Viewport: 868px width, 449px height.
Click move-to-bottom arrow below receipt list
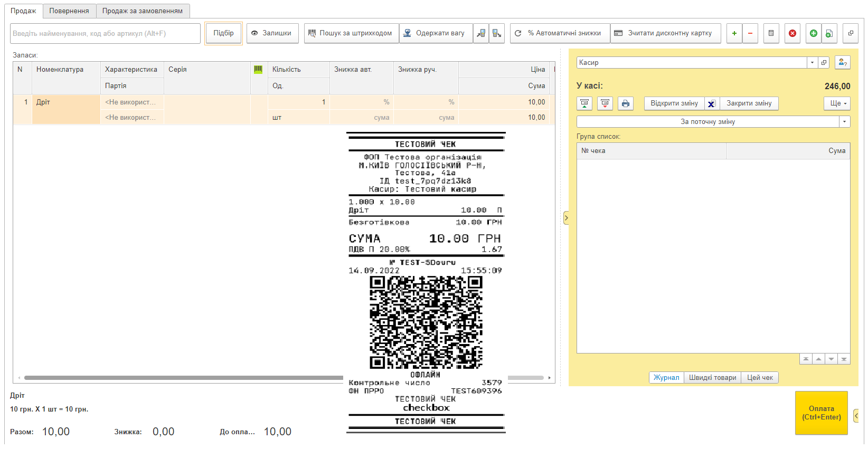(844, 359)
